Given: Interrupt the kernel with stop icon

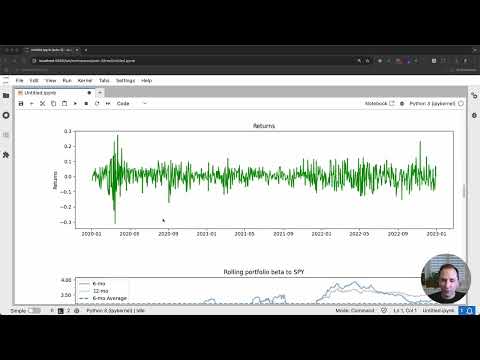Looking at the screenshot, I should (x=86, y=104).
